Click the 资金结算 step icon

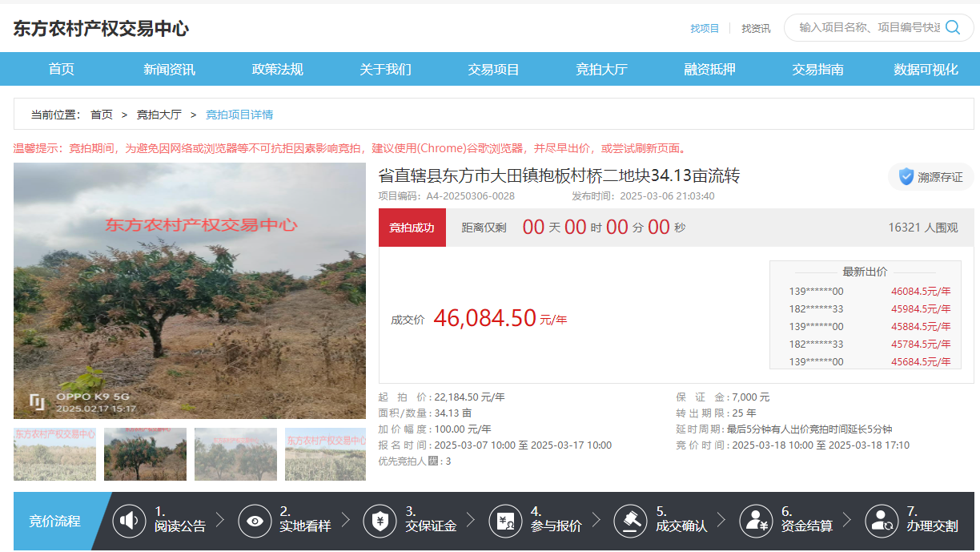[756, 521]
